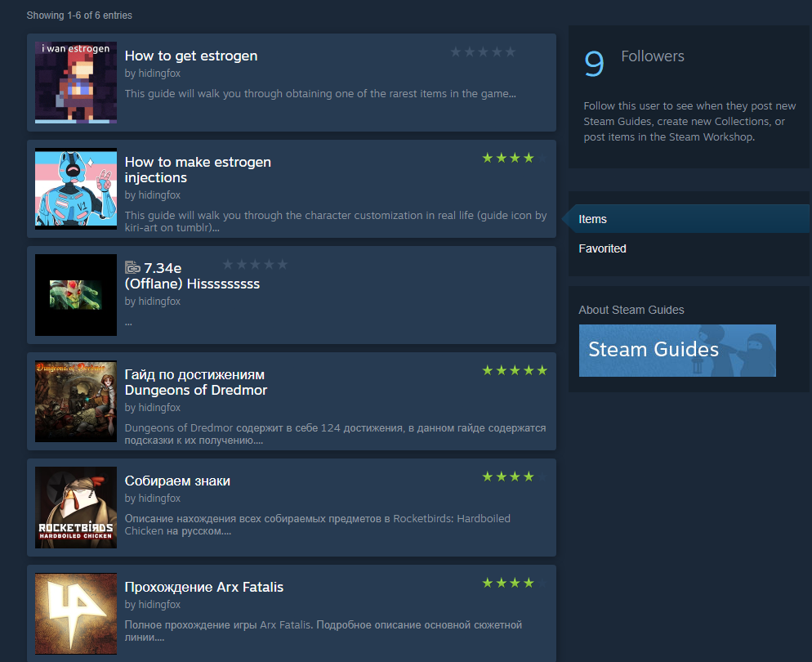Click the five-star rating on Dredmor guide
The image size is (812, 662).
coord(515,370)
